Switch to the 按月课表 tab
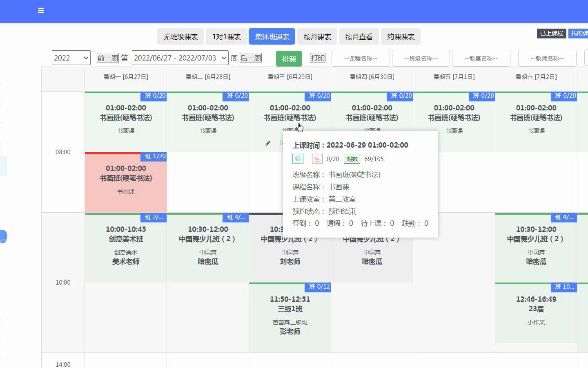The image size is (588, 368). pos(317,37)
